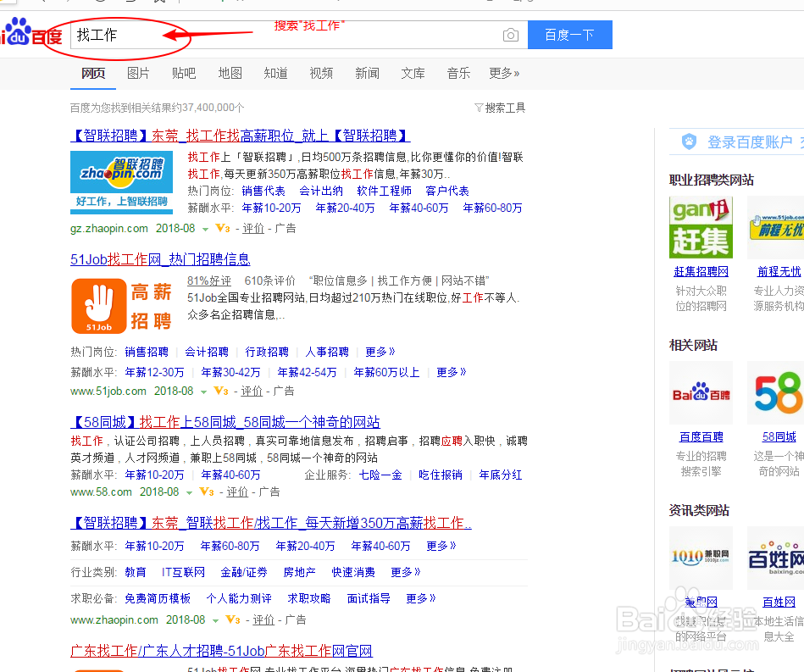The width and height of the screenshot is (804, 672).
Task: Click the 百姓网 logo
Action: click(776, 558)
